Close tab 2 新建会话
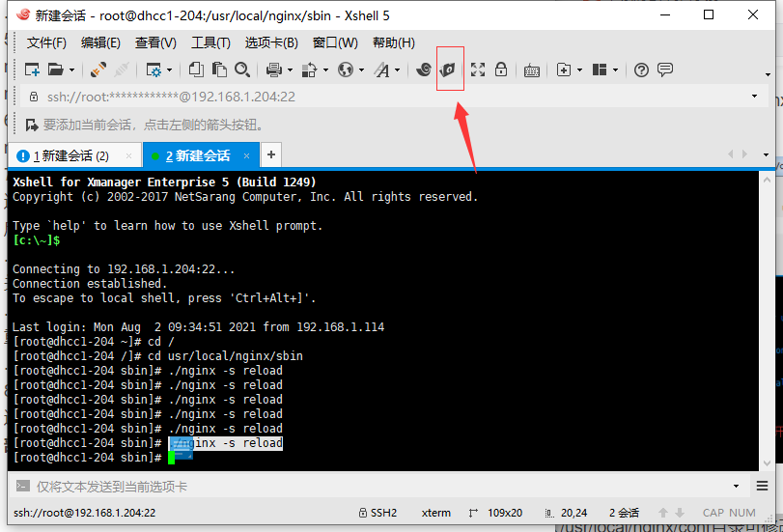This screenshot has width=783, height=532. tap(247, 155)
